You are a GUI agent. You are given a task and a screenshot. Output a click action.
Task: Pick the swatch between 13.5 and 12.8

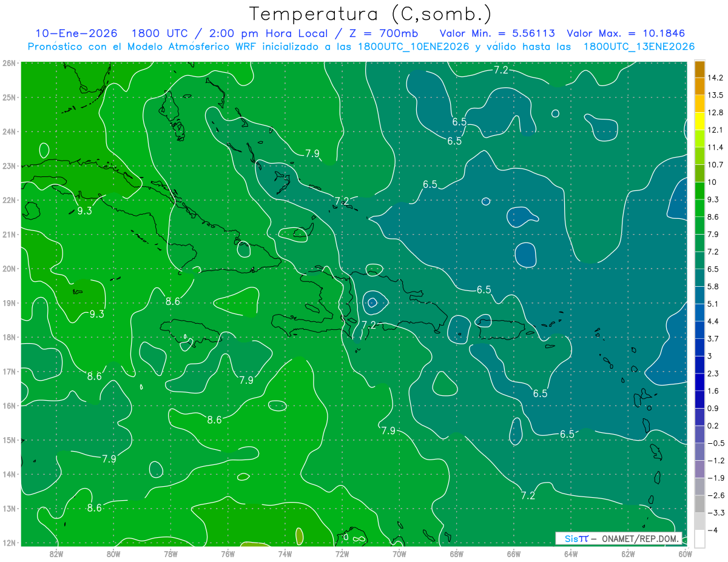[699, 104]
